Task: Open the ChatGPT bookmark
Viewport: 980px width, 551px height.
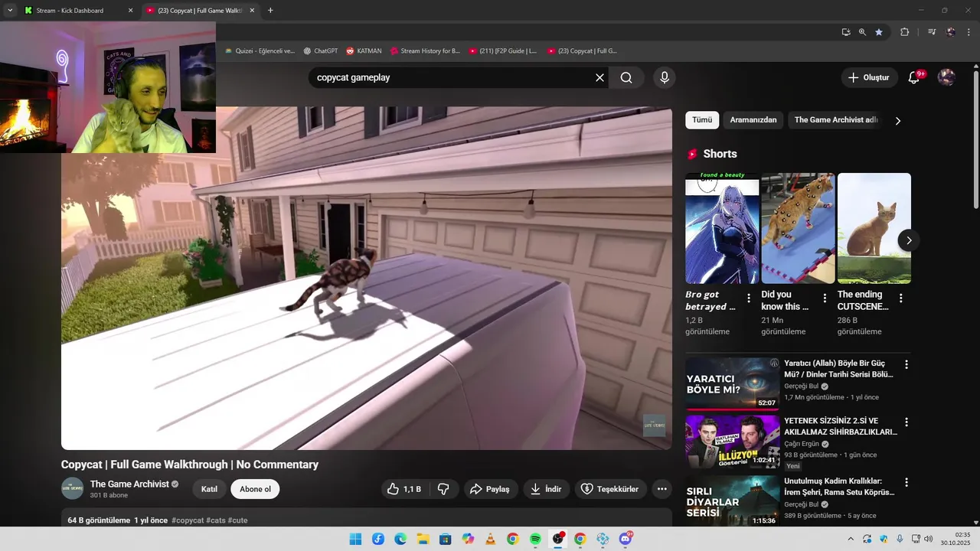Action: click(320, 51)
